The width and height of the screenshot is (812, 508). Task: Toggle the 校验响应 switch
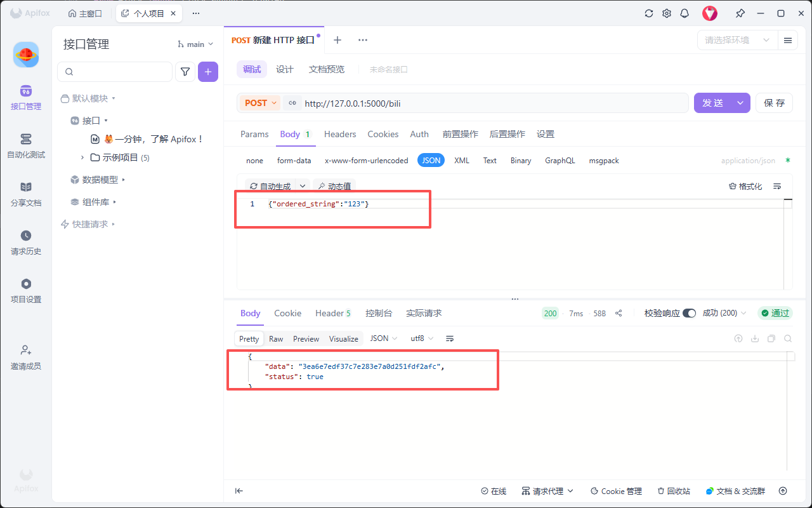point(689,313)
